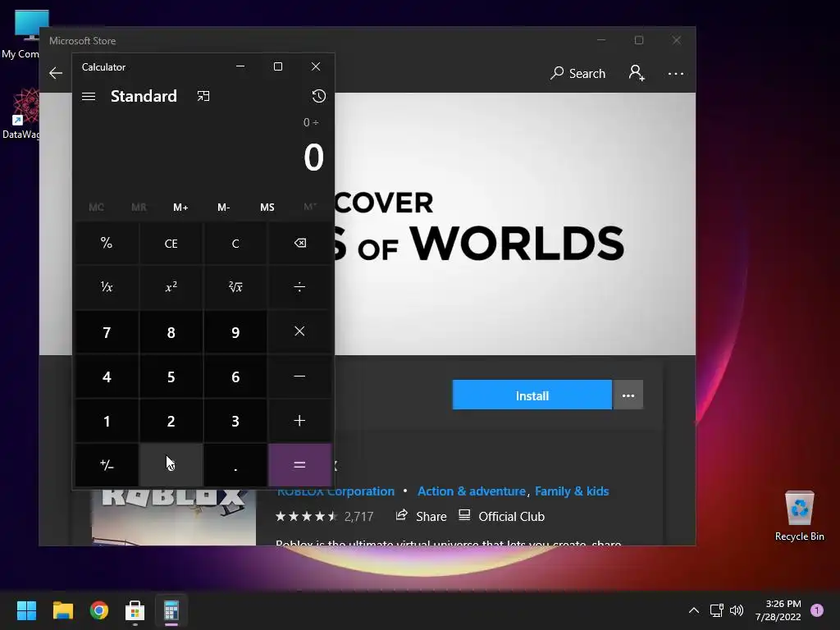This screenshot has height=630, width=840.
Task: Click the equals key in Calculator
Action: [x=299, y=465]
